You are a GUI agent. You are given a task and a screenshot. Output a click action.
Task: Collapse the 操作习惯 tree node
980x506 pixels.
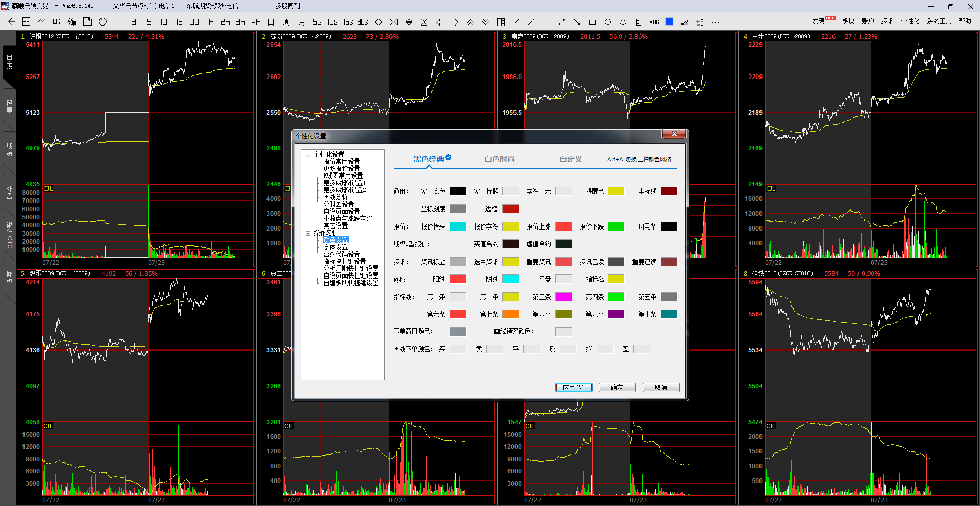click(308, 233)
